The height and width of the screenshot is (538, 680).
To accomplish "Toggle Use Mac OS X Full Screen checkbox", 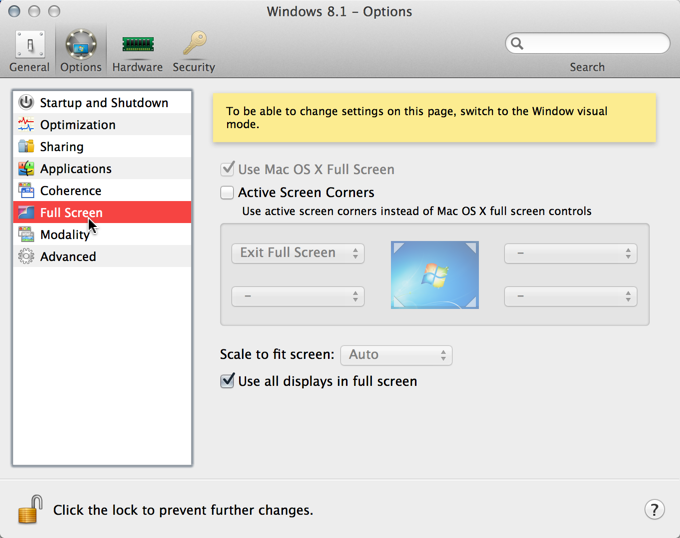I will (x=227, y=169).
